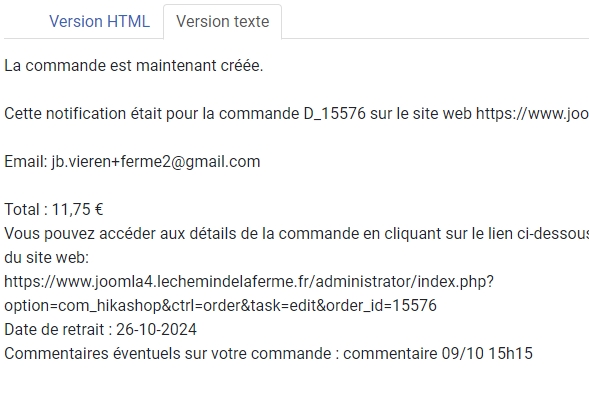Click the order number D_15576

[x=334, y=113]
